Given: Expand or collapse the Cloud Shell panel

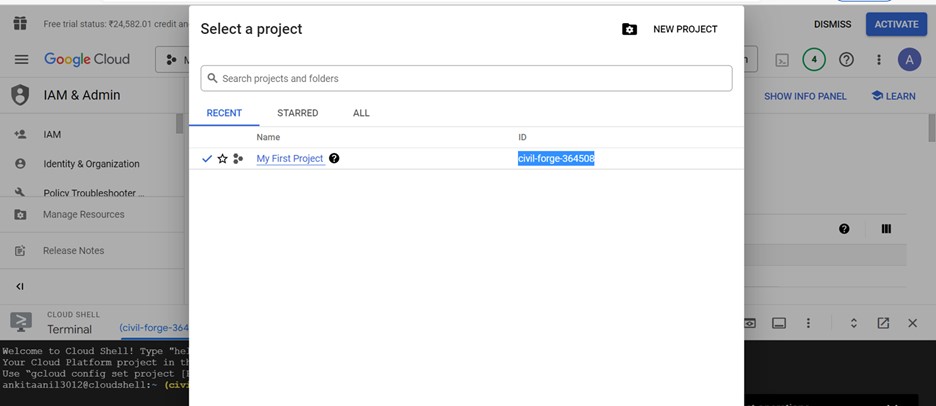Looking at the screenshot, I should coord(853,323).
